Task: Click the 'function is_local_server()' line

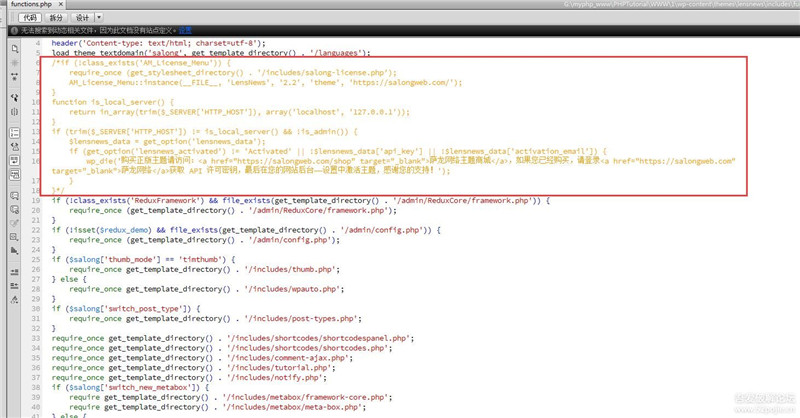Action: click(x=113, y=102)
